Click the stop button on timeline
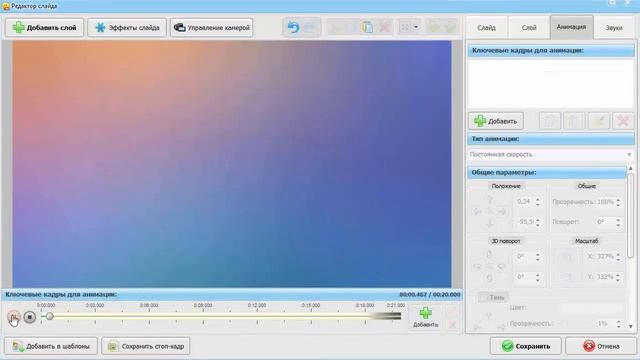 pos(29,317)
